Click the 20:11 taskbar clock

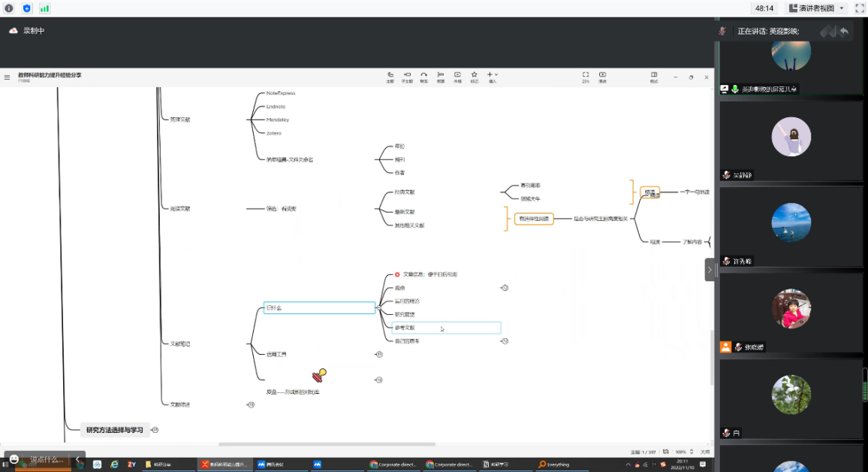[682, 464]
